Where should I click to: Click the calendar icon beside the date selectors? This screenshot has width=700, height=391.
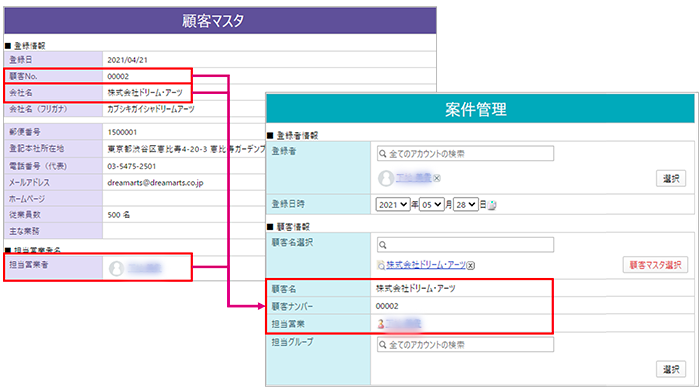492,205
